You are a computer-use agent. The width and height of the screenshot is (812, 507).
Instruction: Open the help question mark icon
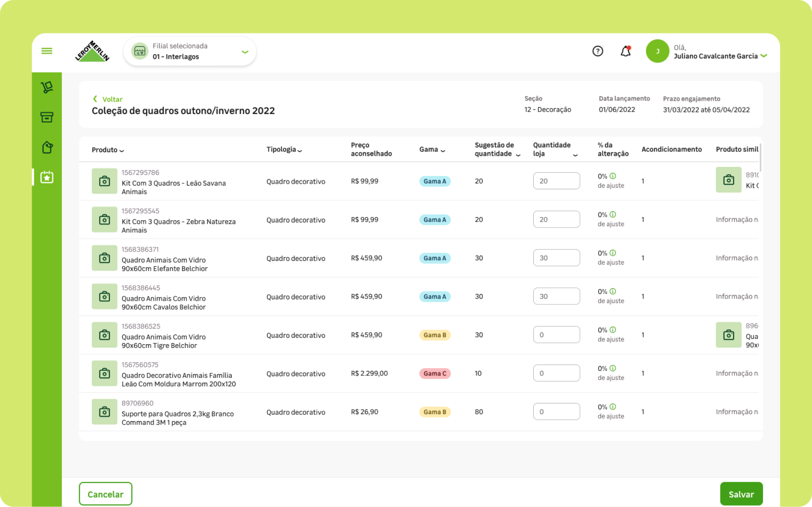click(597, 51)
